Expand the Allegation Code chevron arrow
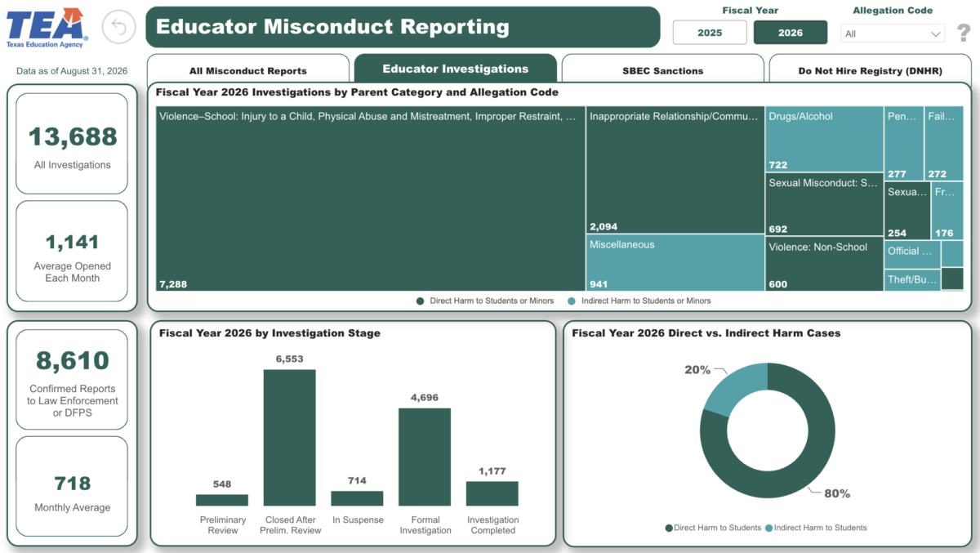980x553 pixels. [x=935, y=34]
